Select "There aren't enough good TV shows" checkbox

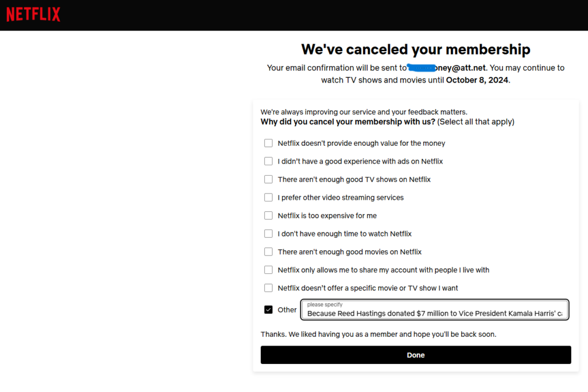268,180
